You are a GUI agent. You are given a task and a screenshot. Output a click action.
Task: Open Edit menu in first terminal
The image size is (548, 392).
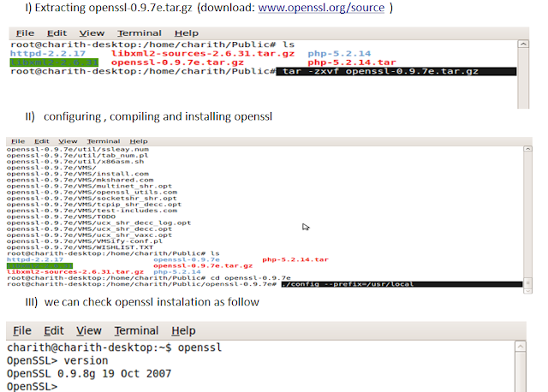[57, 33]
